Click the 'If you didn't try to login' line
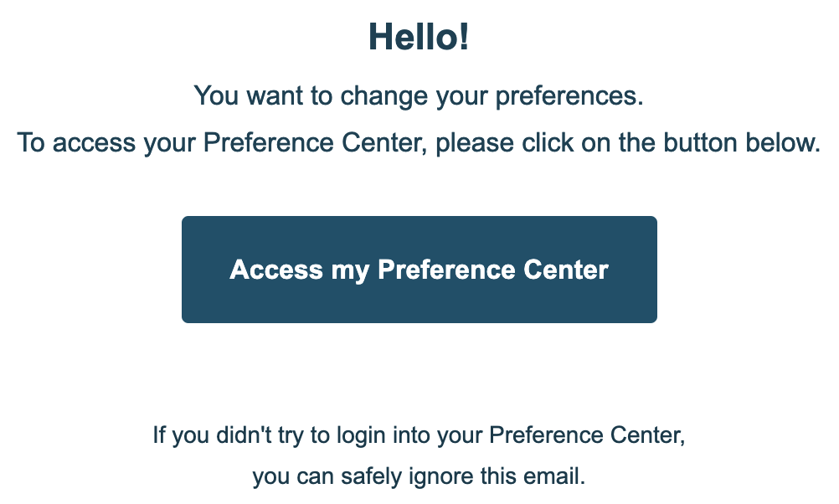This screenshot has width=839, height=504. point(419,435)
